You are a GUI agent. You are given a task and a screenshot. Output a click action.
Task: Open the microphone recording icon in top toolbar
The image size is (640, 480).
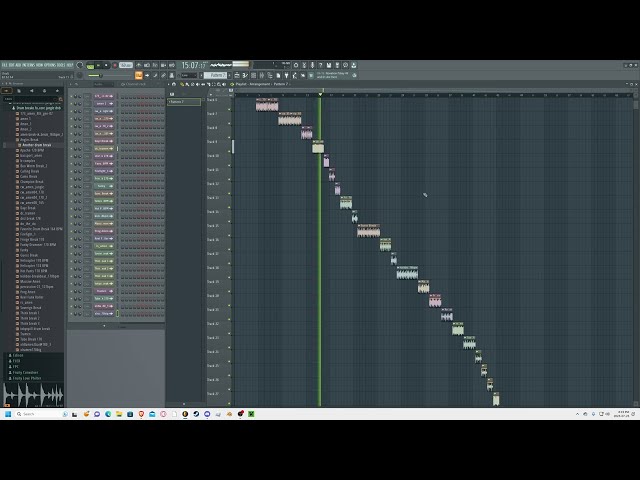point(312,65)
